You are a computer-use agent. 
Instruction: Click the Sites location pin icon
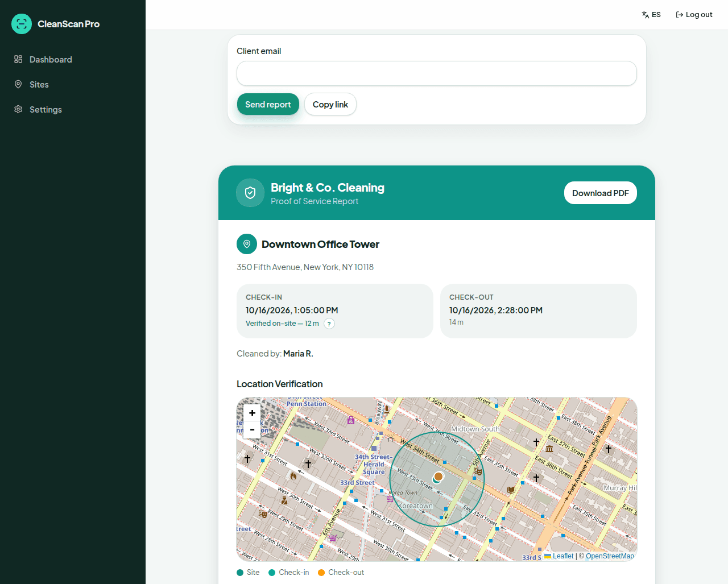[x=18, y=84]
